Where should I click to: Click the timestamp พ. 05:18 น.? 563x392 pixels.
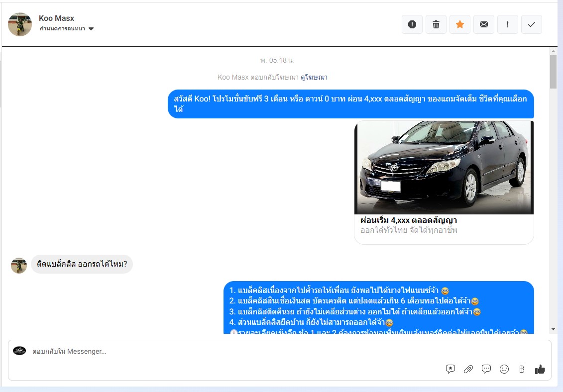coord(278,60)
